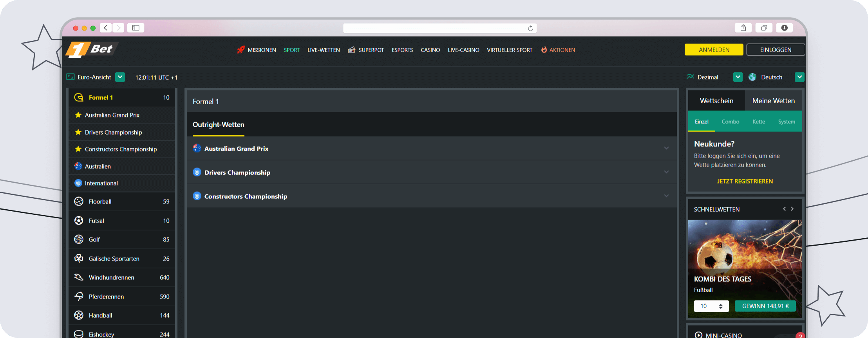Select the System bet type tab
The image size is (868, 338).
[x=787, y=122]
